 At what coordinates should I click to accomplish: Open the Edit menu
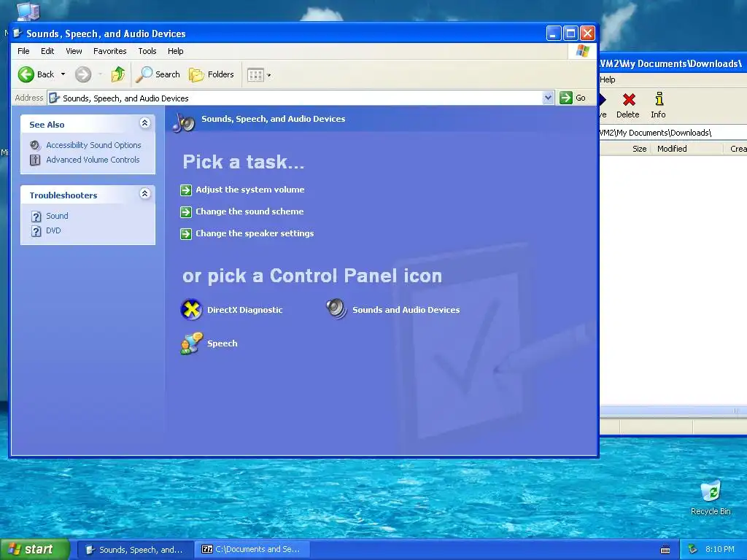(x=47, y=51)
